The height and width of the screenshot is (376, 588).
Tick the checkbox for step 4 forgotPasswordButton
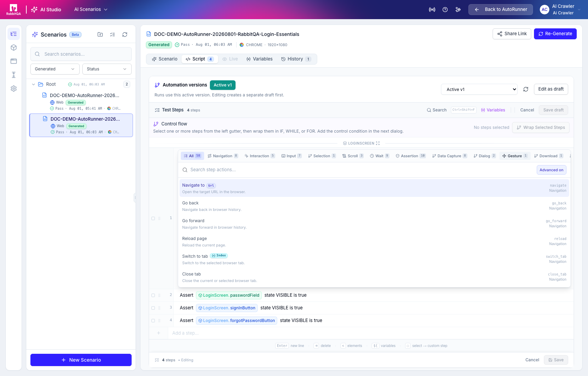click(153, 321)
